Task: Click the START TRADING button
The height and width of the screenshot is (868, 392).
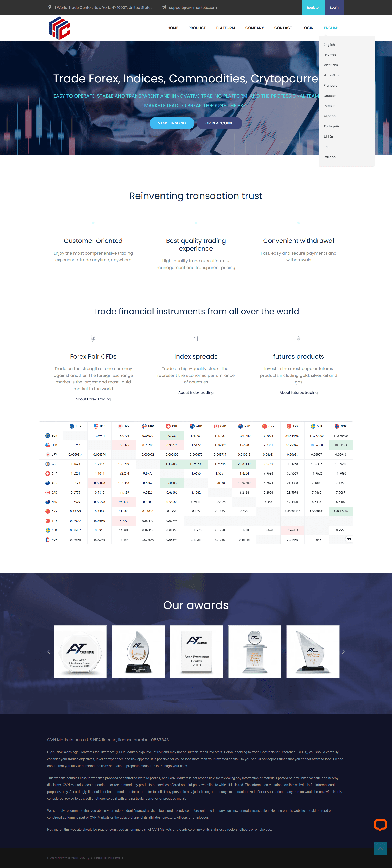Action: pyautogui.click(x=172, y=123)
